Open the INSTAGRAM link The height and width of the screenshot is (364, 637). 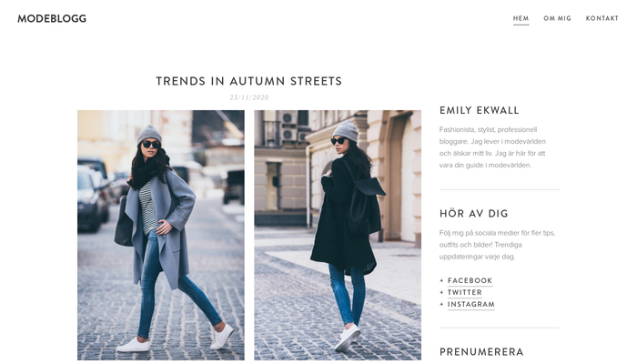point(471,304)
